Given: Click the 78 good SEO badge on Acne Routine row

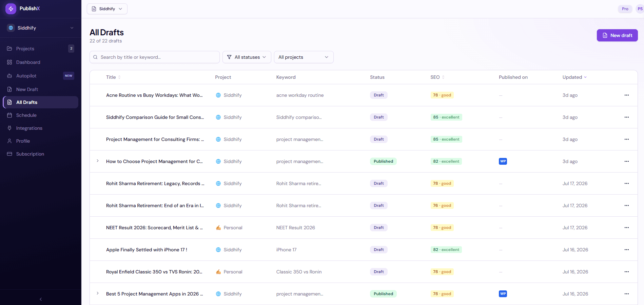Looking at the screenshot, I should pyautogui.click(x=442, y=95).
